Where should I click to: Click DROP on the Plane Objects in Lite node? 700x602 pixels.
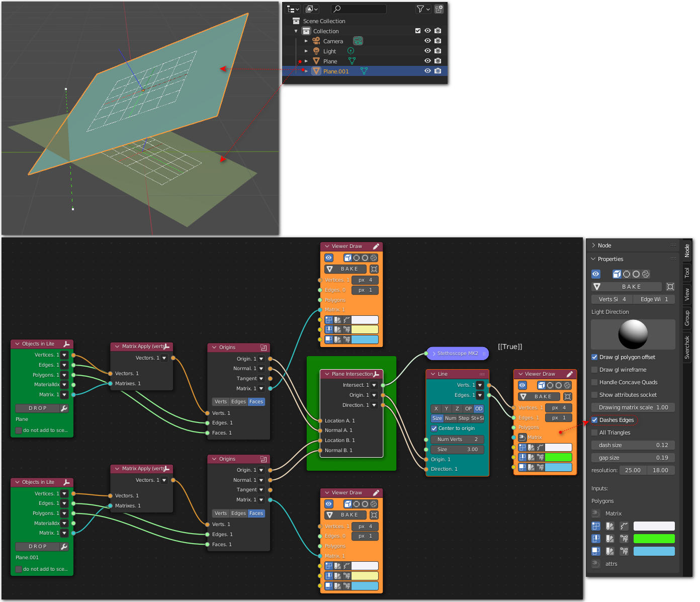click(37, 408)
